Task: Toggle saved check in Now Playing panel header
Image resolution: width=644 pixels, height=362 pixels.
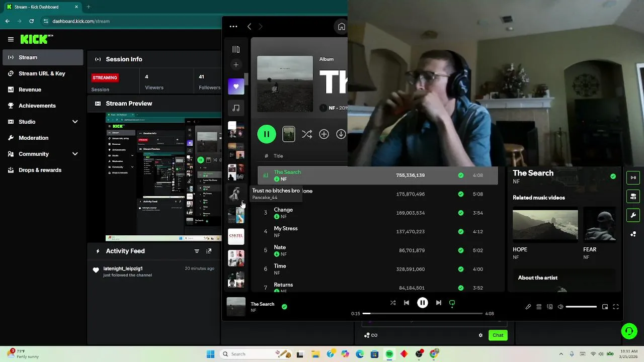Action: click(x=613, y=176)
